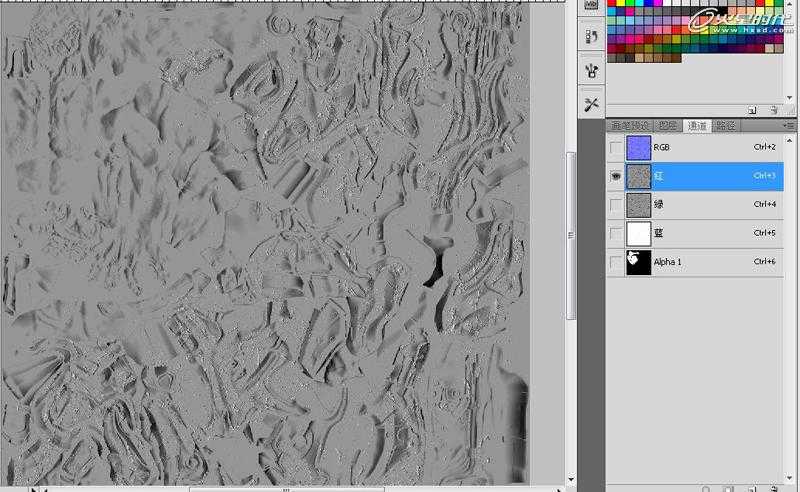Pick the last brown swatch in bottom swatch row
Image resolution: width=800 pixels, height=492 pixels.
677,58
